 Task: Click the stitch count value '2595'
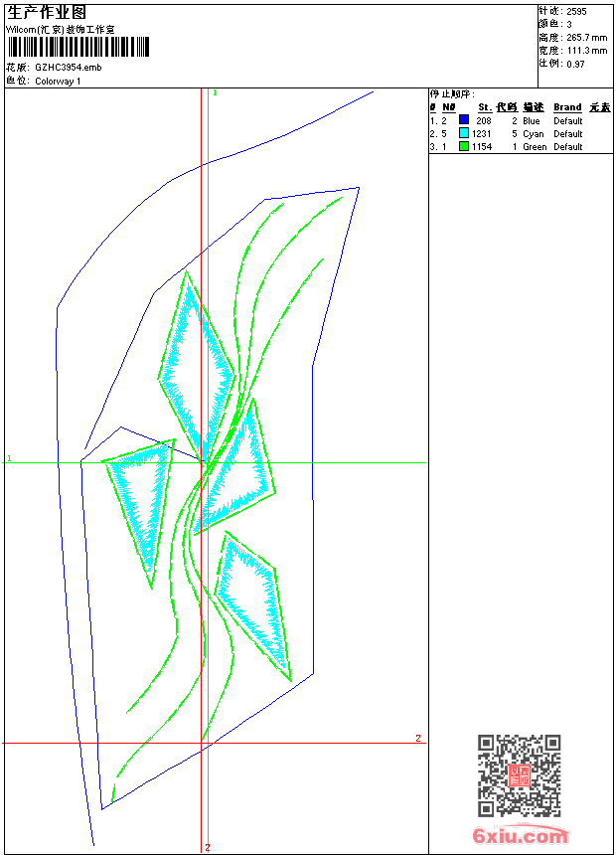pyautogui.click(x=576, y=12)
